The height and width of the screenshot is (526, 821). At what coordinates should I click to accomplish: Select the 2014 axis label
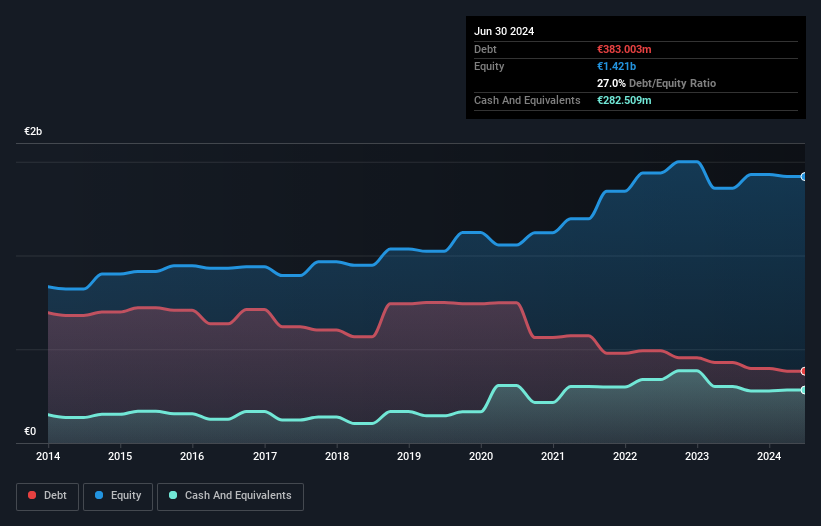pyautogui.click(x=48, y=456)
